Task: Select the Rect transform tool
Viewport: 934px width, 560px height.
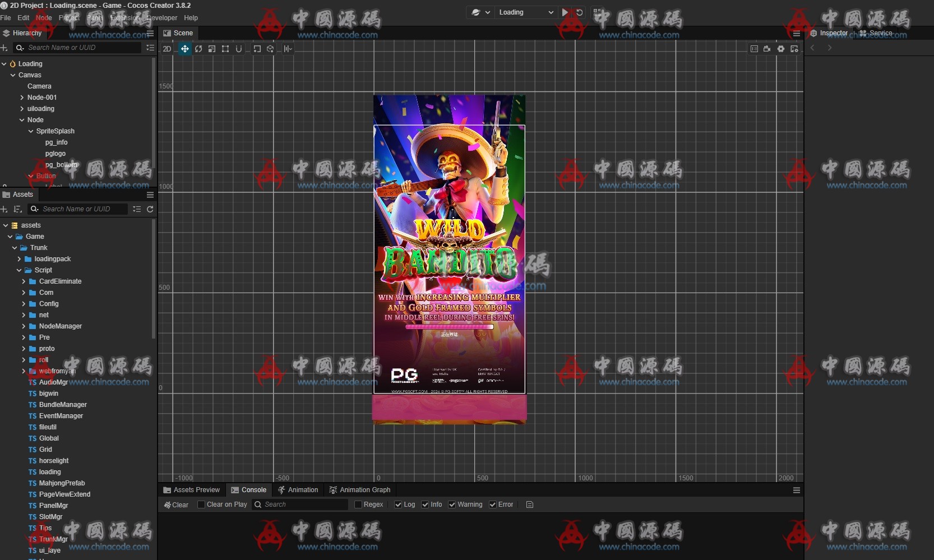Action: tap(225, 49)
